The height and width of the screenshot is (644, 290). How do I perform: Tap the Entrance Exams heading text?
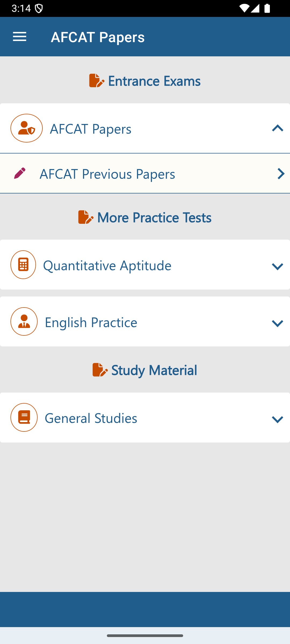click(x=154, y=81)
